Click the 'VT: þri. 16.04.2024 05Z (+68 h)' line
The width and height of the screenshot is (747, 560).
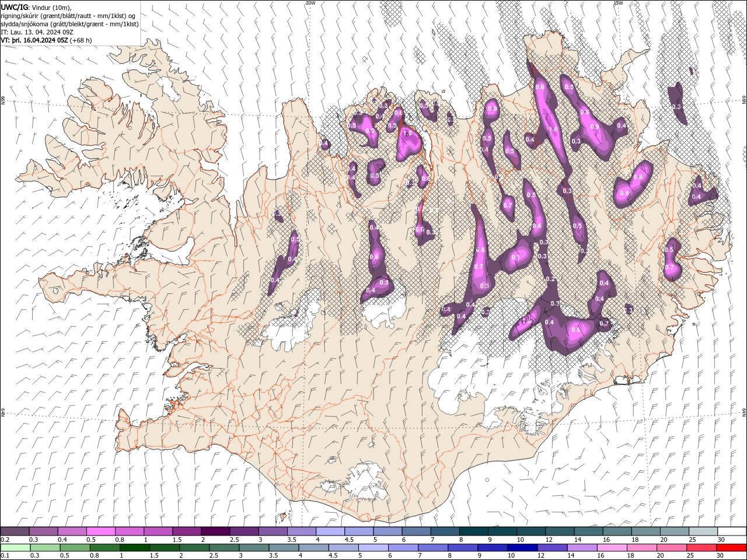pyautogui.click(x=47, y=40)
